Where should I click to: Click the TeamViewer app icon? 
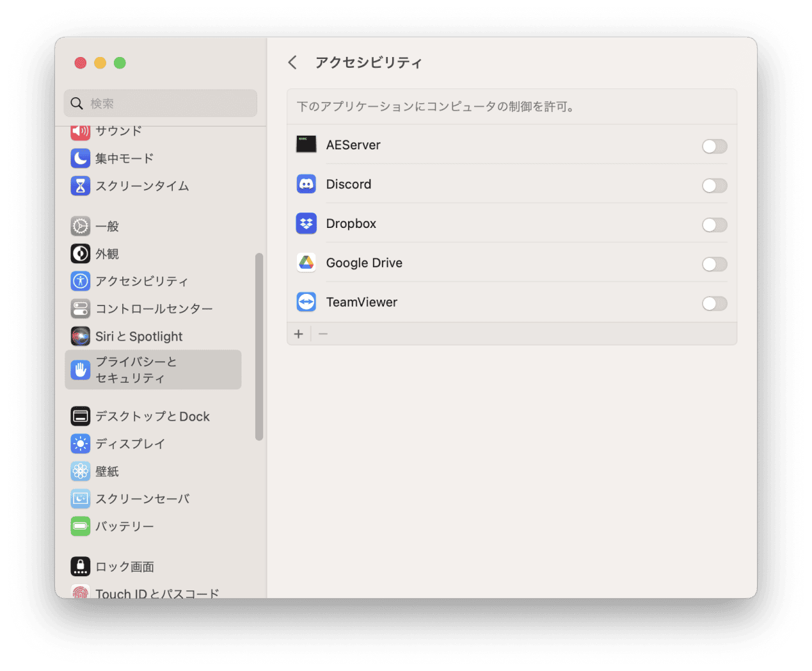click(306, 302)
